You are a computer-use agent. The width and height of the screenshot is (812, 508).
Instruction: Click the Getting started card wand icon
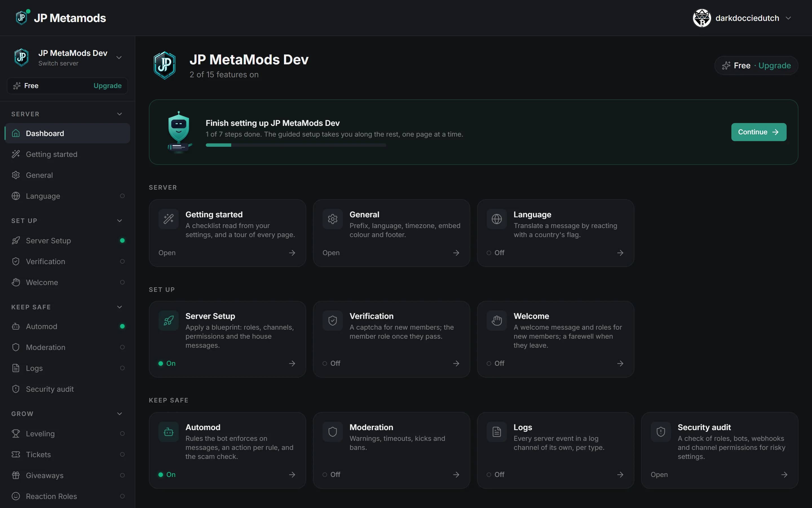pyautogui.click(x=168, y=219)
